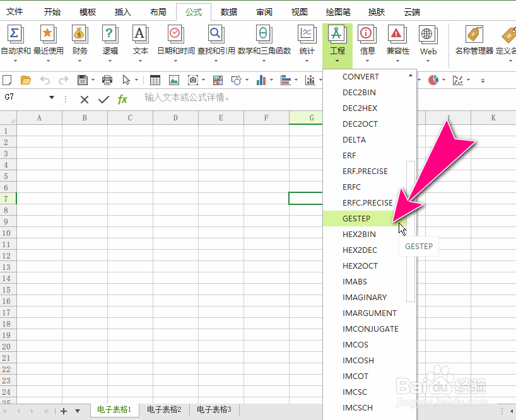Click the Engineering (工程) functions icon
This screenshot has height=420, width=516.
click(337, 34)
